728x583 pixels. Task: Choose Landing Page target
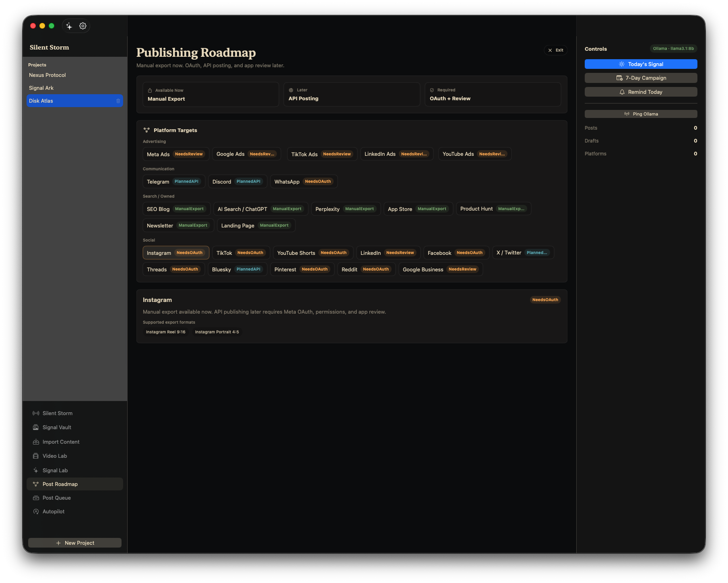click(256, 225)
